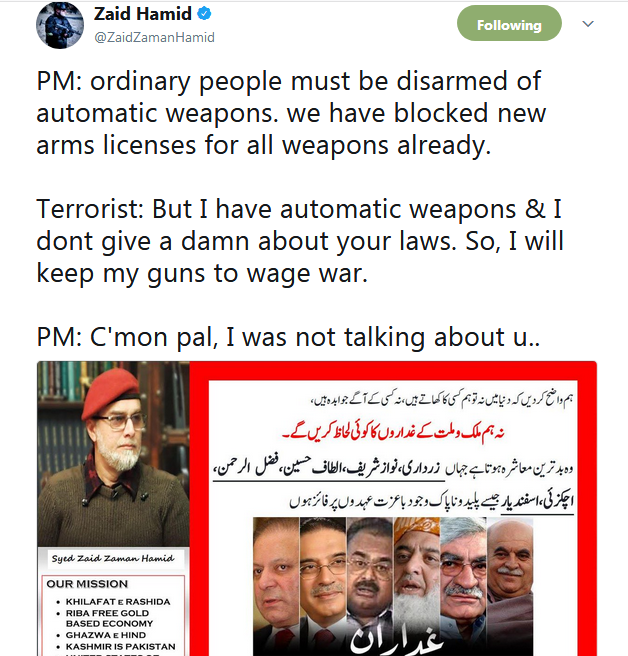This screenshot has width=628, height=656.
Task: Select KHILAFAT E RASHIDA bullet item
Action: point(118,602)
